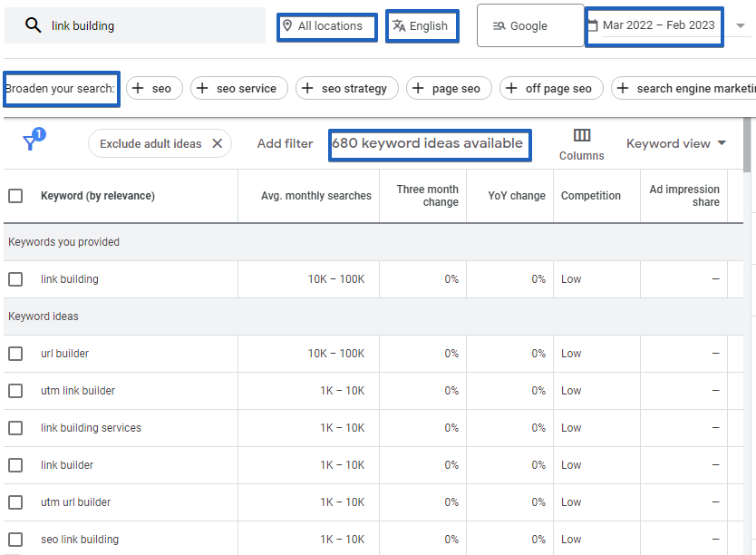Click Add filter
This screenshot has width=756, height=555.
[285, 143]
